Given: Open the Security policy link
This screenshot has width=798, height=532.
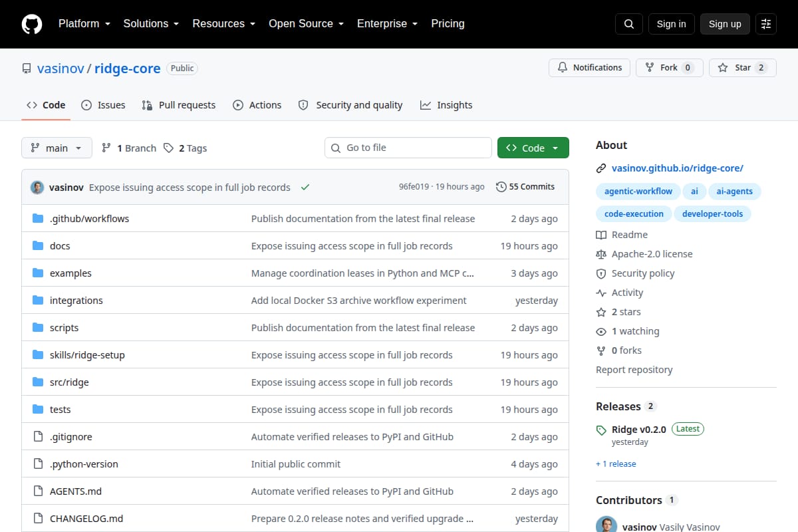Looking at the screenshot, I should [x=635, y=273].
